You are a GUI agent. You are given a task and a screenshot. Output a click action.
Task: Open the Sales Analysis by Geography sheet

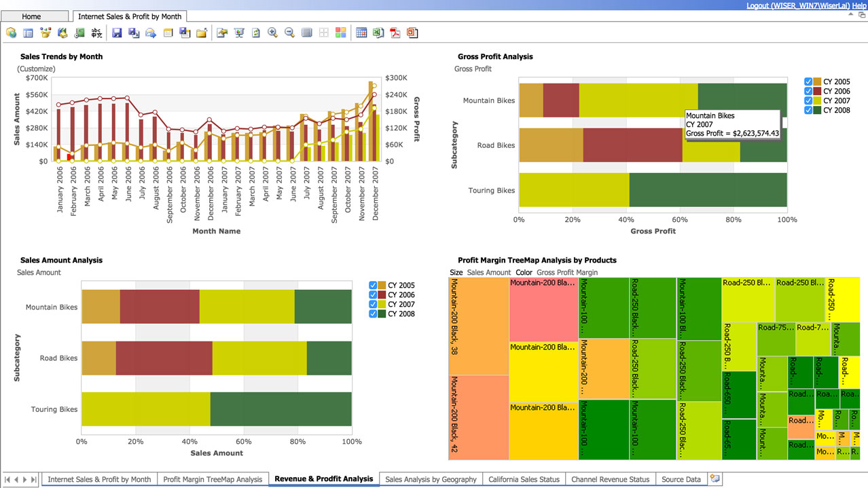(430, 479)
